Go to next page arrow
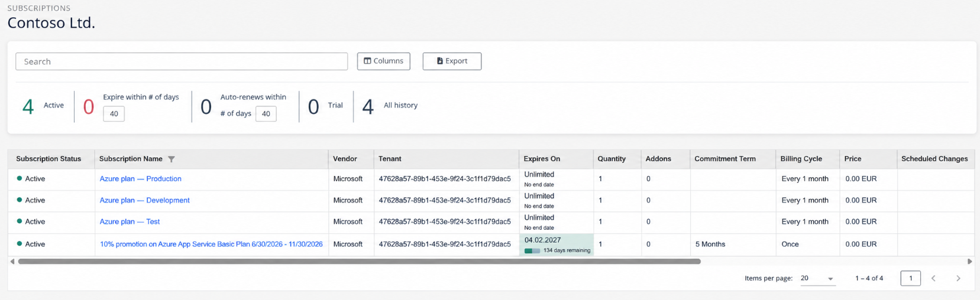Image resolution: width=980 pixels, height=300 pixels. pos(958,278)
